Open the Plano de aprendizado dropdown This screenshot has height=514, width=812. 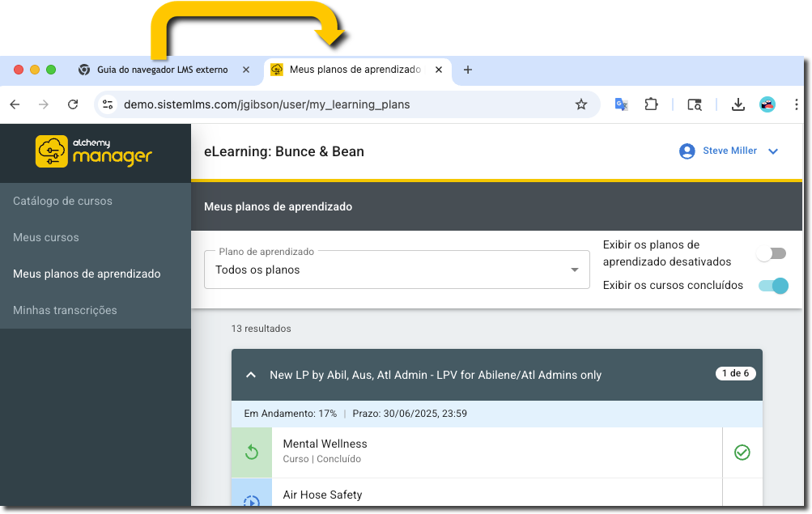pos(396,270)
